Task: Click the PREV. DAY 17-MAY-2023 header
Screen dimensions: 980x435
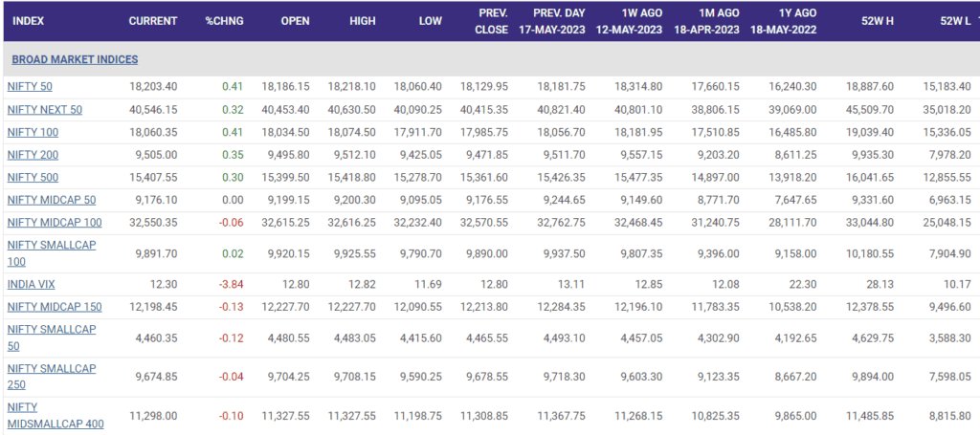Action: coord(552,21)
